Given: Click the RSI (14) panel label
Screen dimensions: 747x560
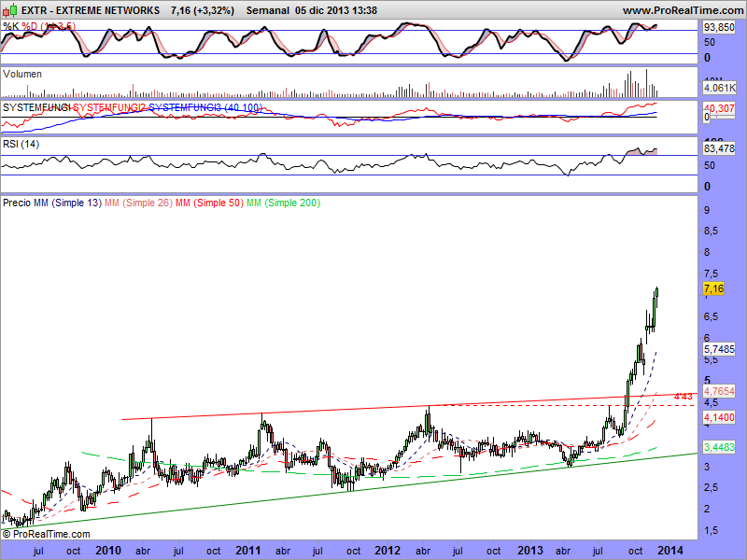Looking at the screenshot, I should (x=21, y=144).
